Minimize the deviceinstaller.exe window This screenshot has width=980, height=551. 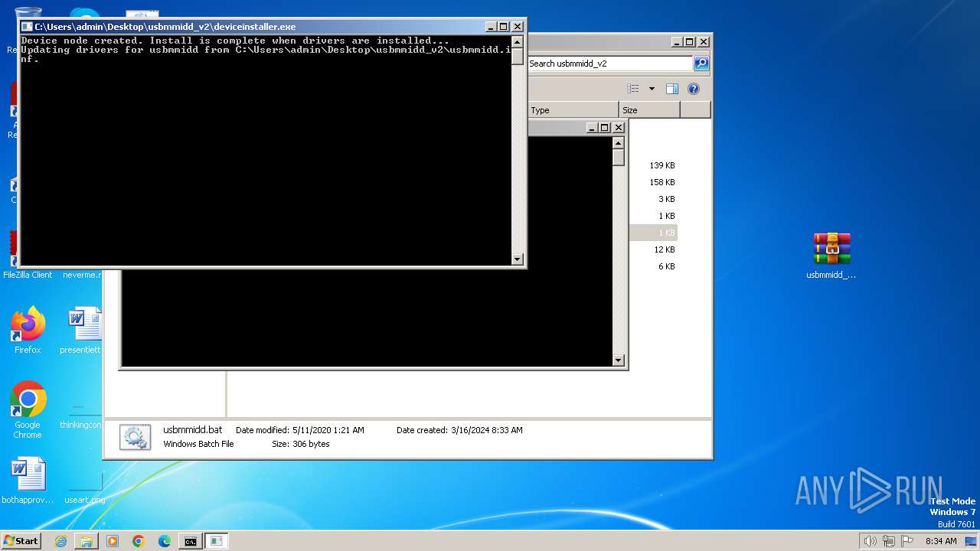[x=491, y=26]
